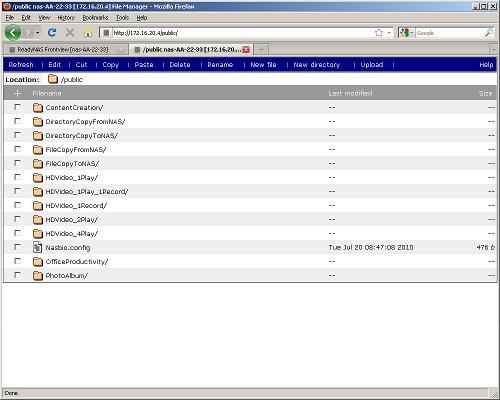Open the address bar history dropdown
Screen dimensions: 500x400
389,33
